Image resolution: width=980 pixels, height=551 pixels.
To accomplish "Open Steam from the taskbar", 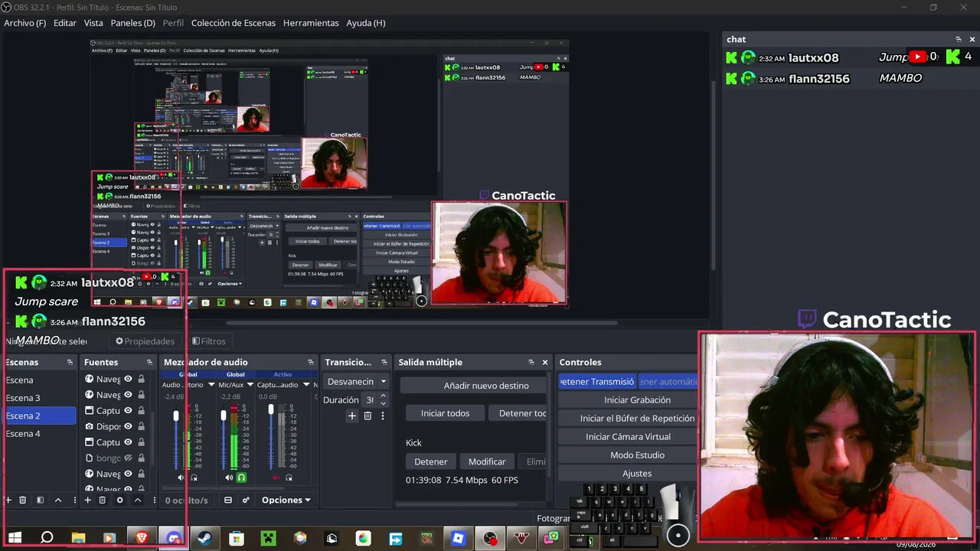I will coord(204,538).
